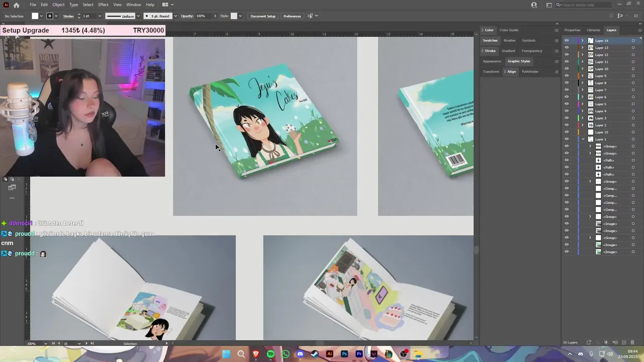The image size is (644, 362).
Task: Switch to the Properties tab
Action: [572, 30]
